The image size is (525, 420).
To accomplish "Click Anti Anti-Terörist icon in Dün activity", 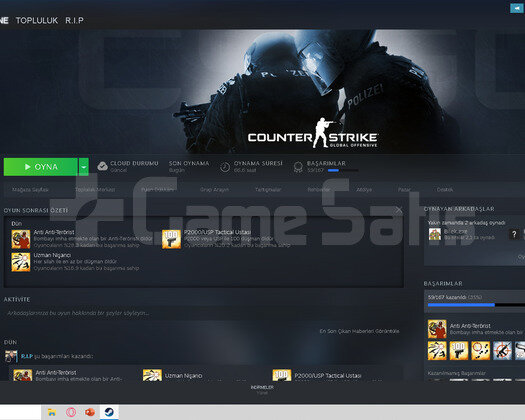I will 22,375.
